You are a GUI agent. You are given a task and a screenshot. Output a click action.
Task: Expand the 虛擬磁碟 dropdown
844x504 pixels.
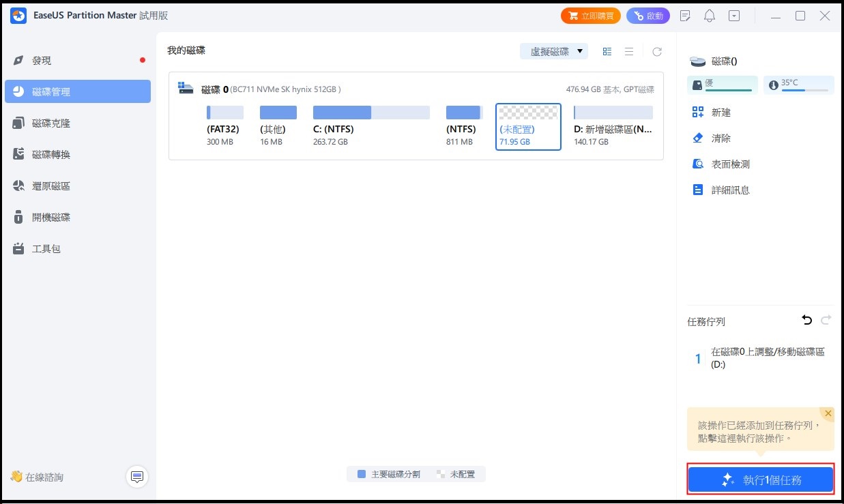pyautogui.click(x=553, y=51)
